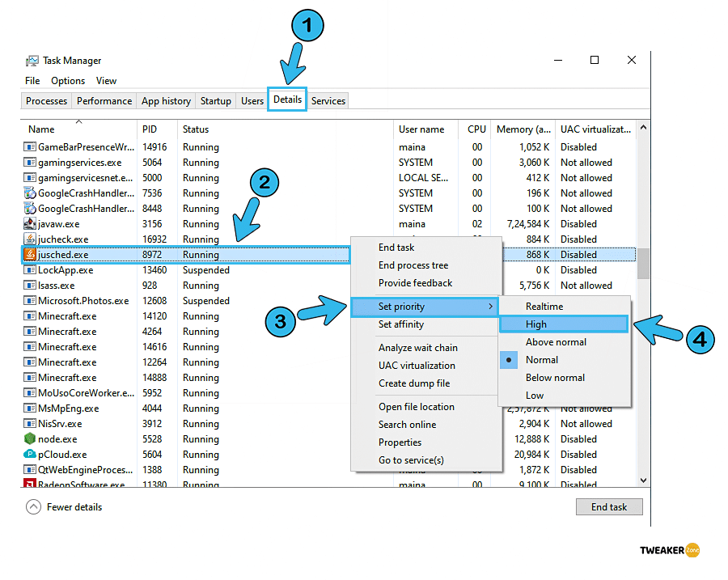Open the Users tab
728x580 pixels.
coord(252,101)
